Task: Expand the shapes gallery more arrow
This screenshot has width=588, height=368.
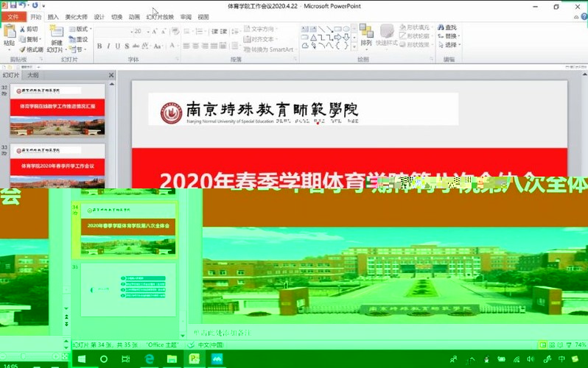Action: [354, 46]
